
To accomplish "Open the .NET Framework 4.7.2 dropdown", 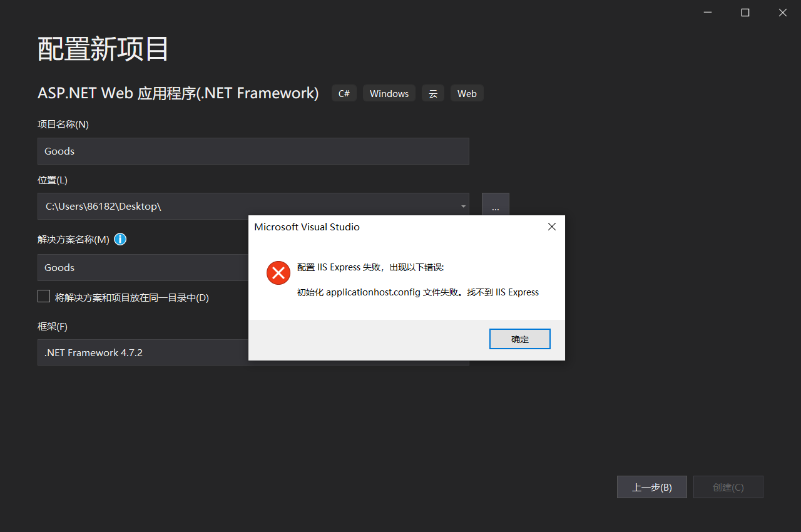I will pos(143,353).
